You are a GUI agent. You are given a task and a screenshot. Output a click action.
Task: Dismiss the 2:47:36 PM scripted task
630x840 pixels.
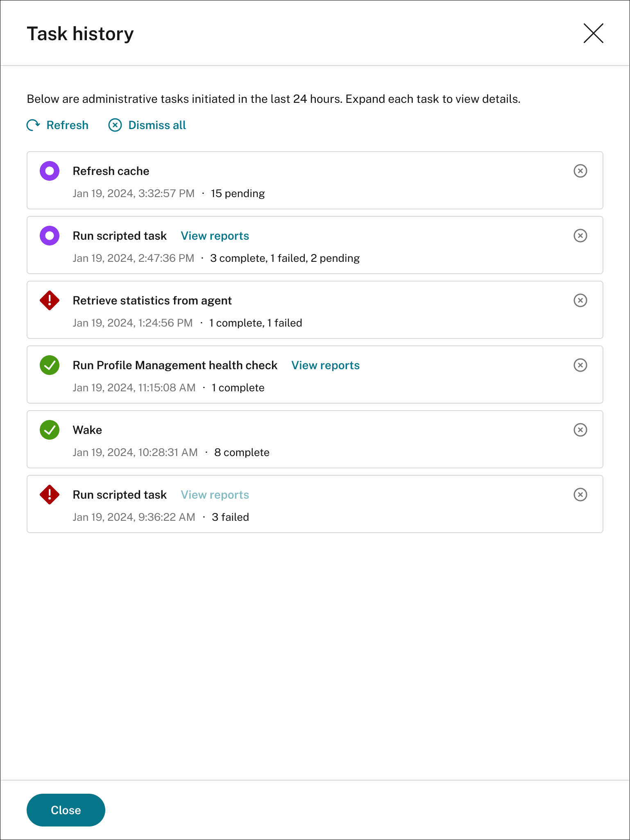point(580,236)
